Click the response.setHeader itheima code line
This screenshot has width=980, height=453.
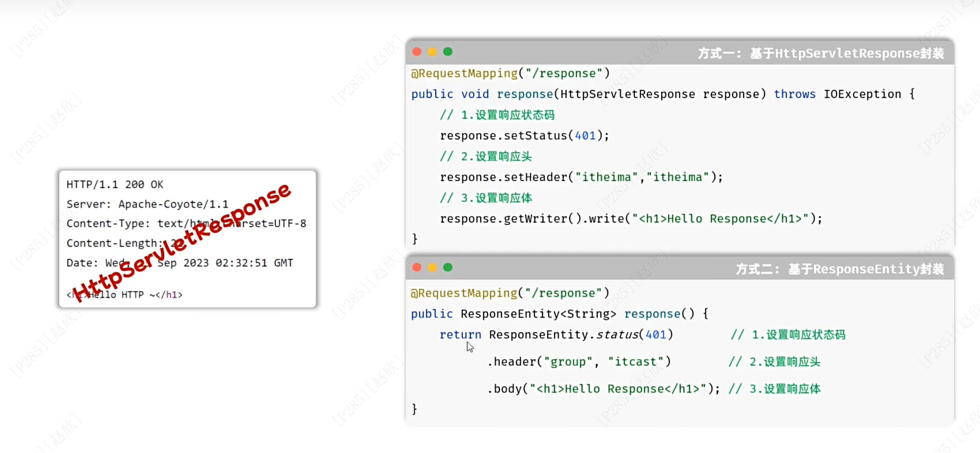pyautogui.click(x=581, y=177)
